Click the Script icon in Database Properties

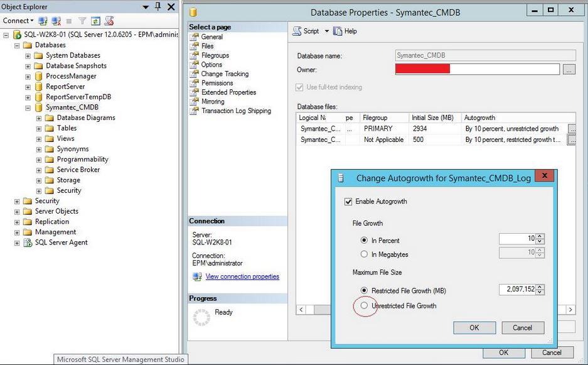(297, 31)
